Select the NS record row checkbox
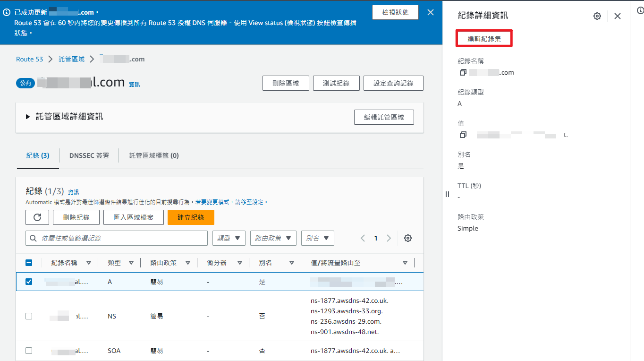Screen dimensions: 644x361 [x=29, y=316]
